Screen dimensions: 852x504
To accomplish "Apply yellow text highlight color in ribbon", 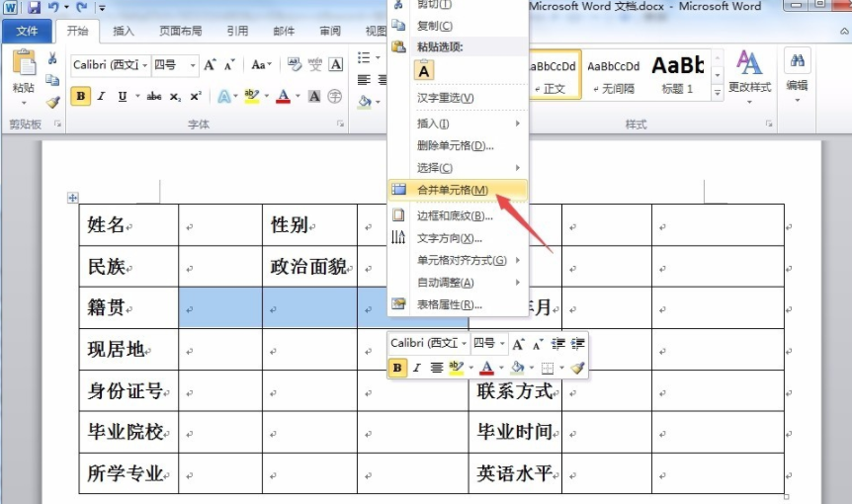I will coord(252,97).
